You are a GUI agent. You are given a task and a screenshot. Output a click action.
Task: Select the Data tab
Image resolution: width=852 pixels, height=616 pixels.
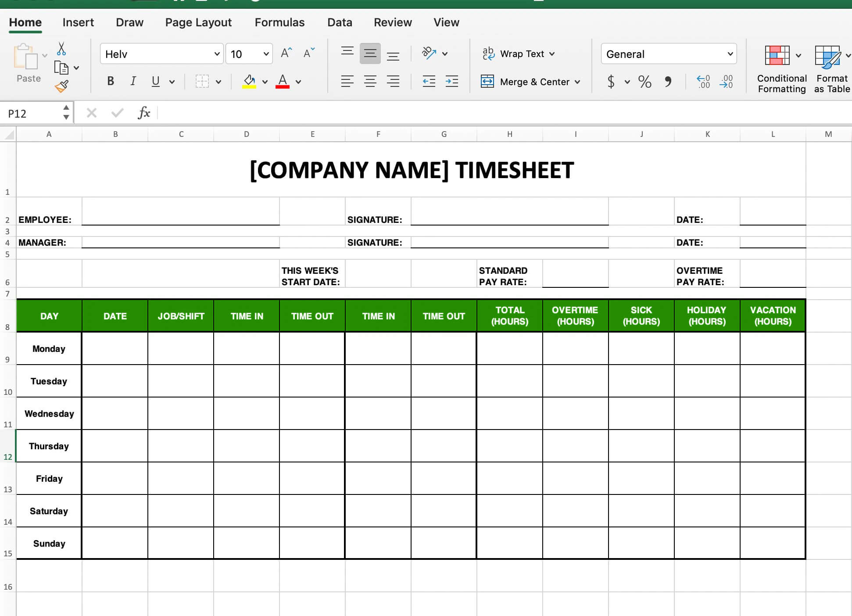[339, 22]
